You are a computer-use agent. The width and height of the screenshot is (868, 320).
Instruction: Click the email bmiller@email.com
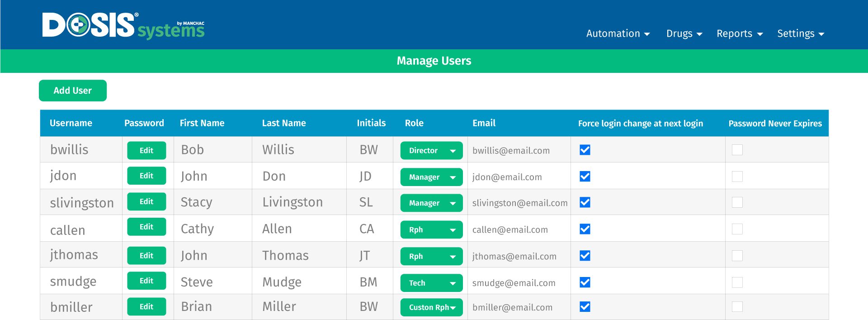point(513,307)
